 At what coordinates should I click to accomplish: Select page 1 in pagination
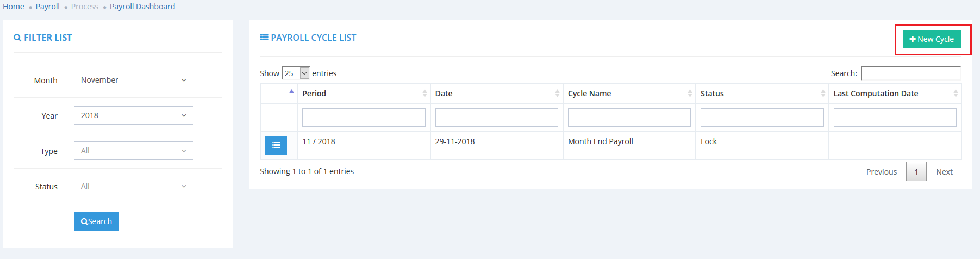916,172
